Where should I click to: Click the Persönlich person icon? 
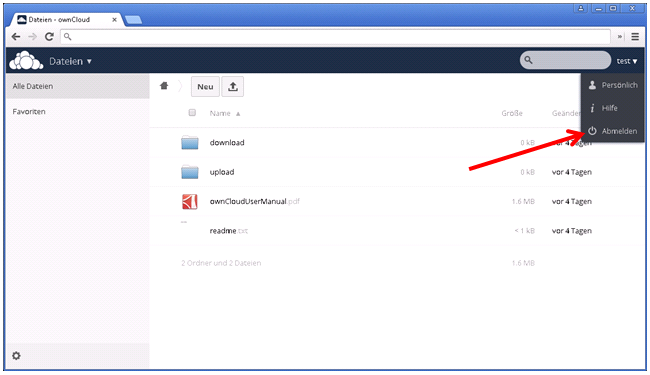point(592,85)
